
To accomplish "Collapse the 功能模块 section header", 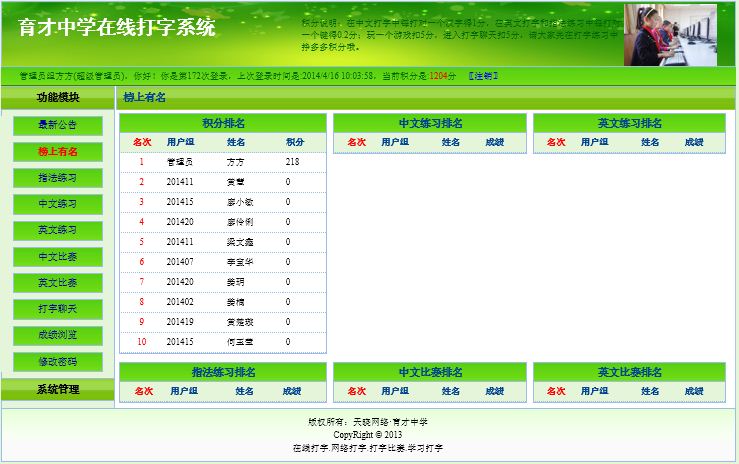I will click(x=57, y=97).
